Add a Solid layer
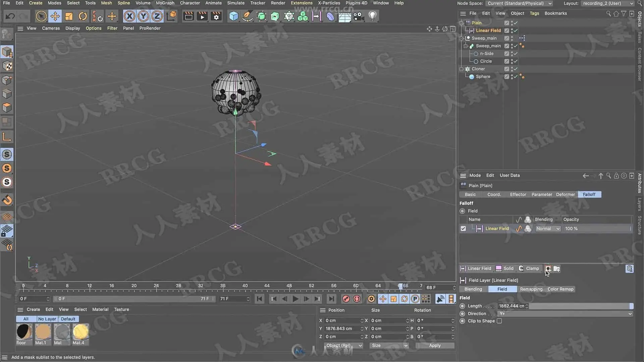This screenshot has height=362, width=644. click(504, 268)
